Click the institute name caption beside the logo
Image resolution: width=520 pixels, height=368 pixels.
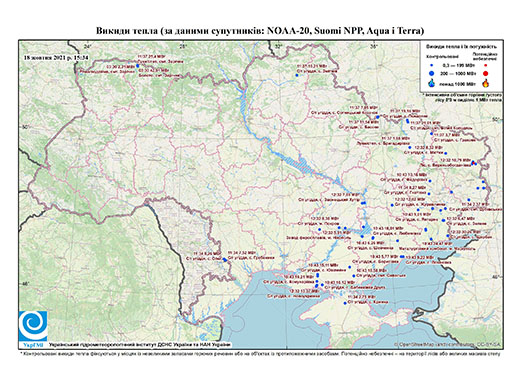pos(140,344)
